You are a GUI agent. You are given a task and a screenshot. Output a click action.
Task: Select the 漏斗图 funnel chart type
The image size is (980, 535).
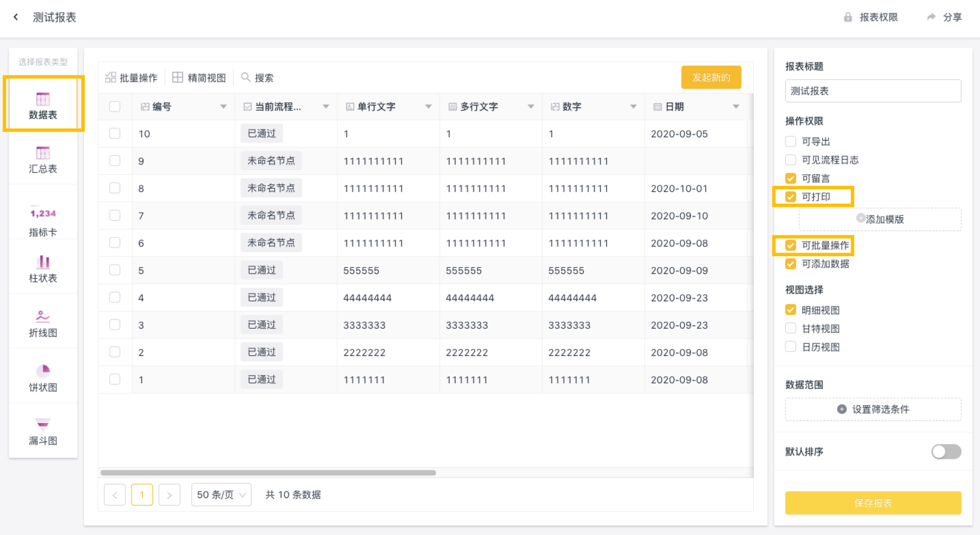[x=43, y=431]
